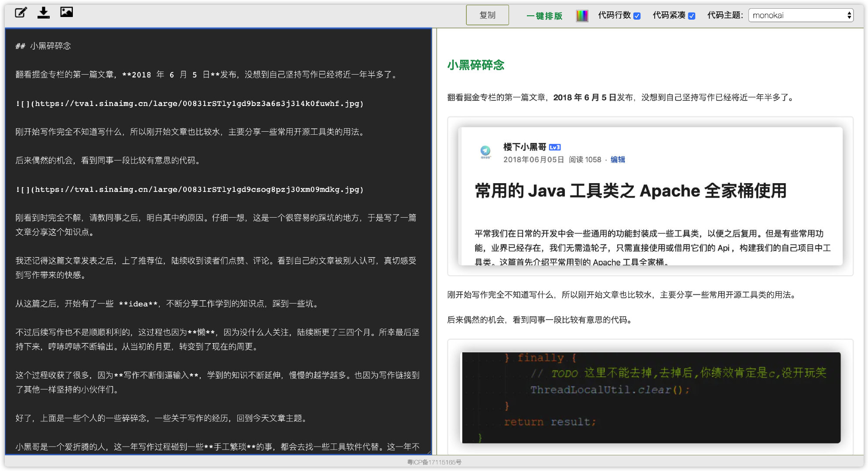
Task: Click the 小黑碎碎念 heading in preview
Action: click(x=475, y=65)
